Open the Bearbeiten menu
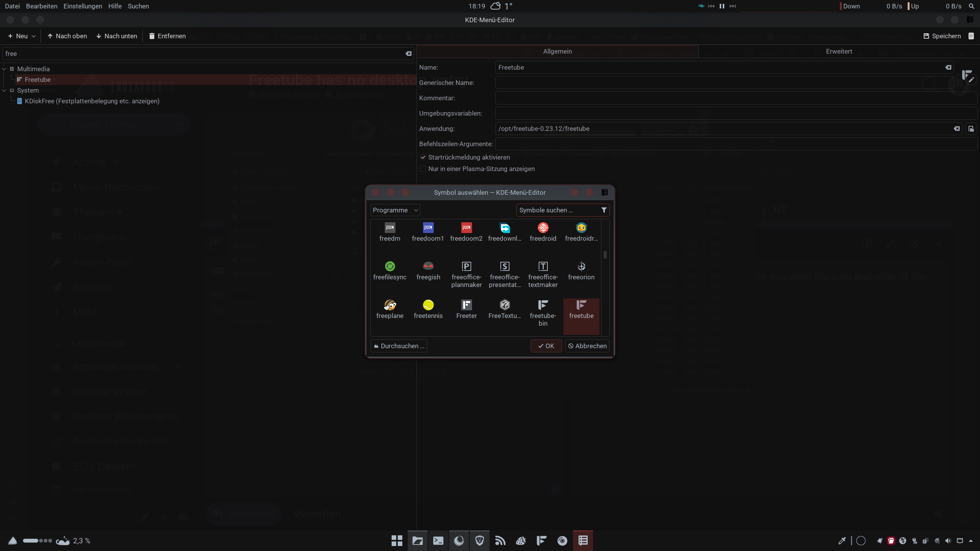The image size is (980, 551). coord(41,6)
